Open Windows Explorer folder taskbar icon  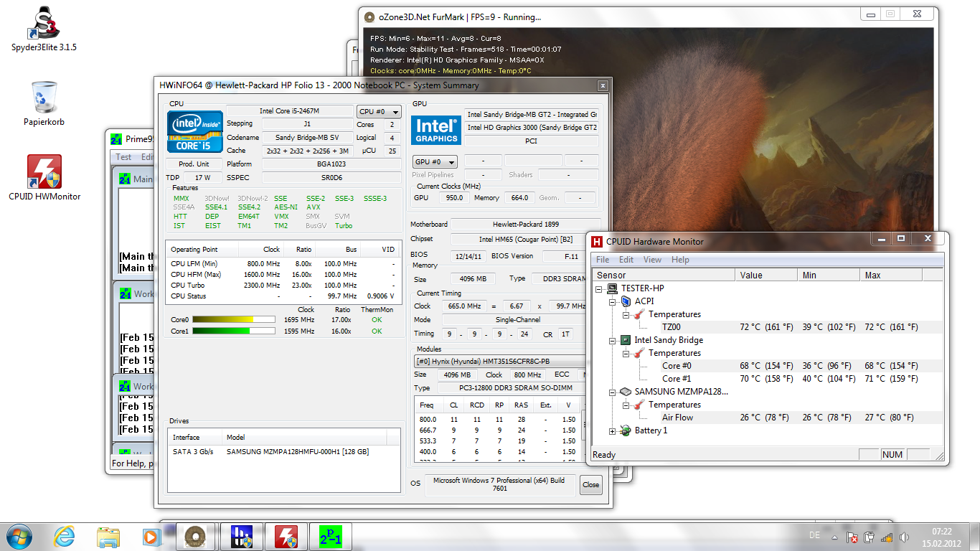[x=108, y=536]
